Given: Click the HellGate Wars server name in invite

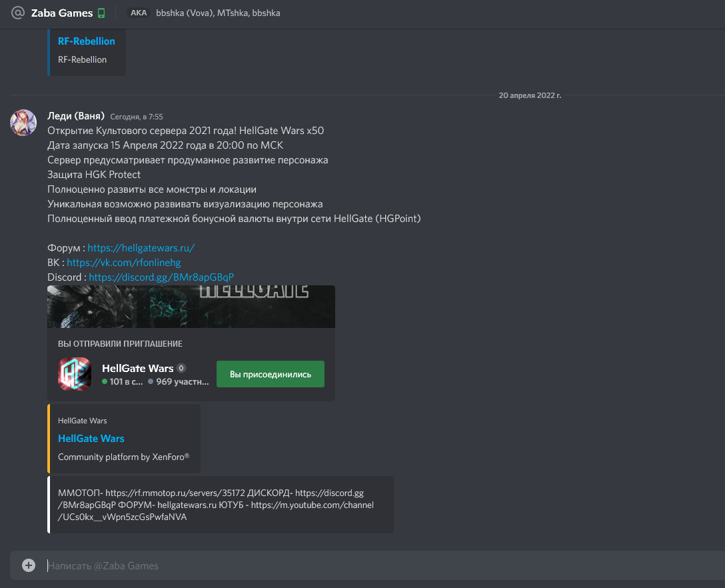Looking at the screenshot, I should click(x=138, y=368).
